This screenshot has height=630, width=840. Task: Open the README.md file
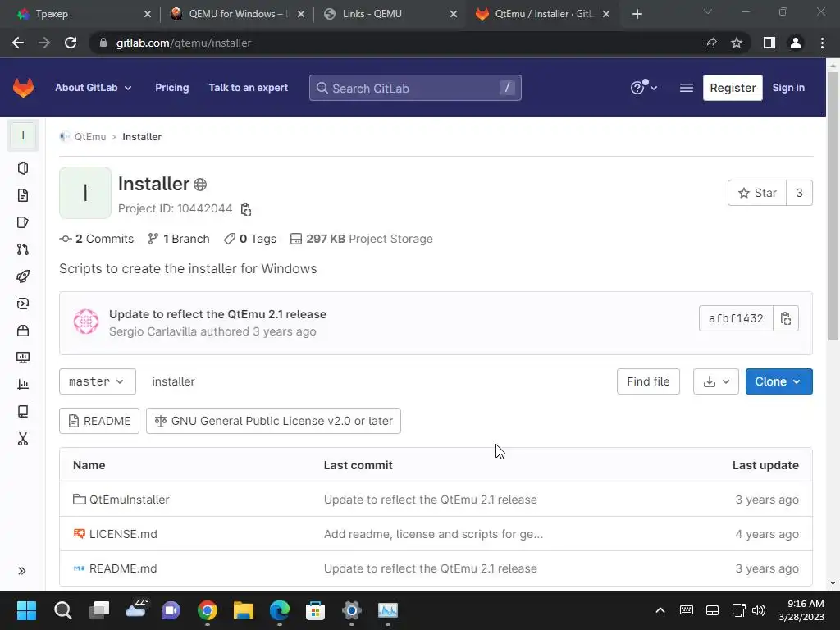[123, 569]
